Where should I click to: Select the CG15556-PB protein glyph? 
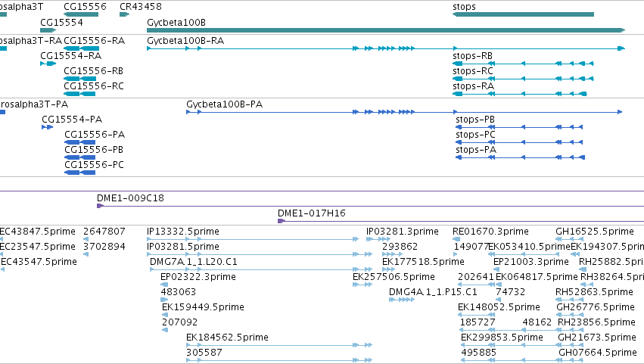[x=80, y=157]
